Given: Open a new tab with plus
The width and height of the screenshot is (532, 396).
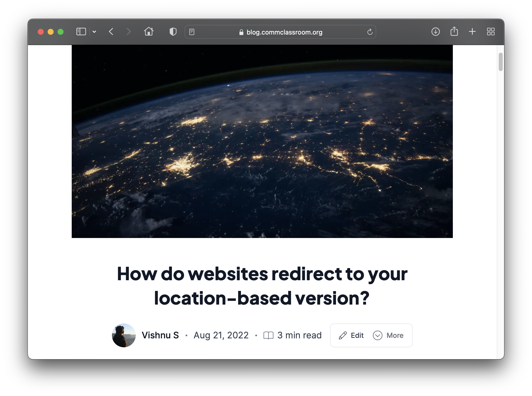Looking at the screenshot, I should 472,32.
